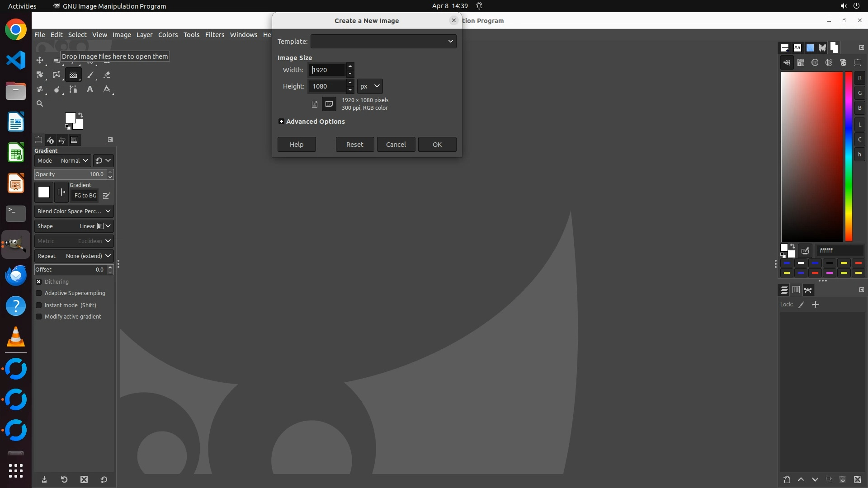Check Modify active gradient option
Screen dimensions: 868x488
click(x=39, y=317)
